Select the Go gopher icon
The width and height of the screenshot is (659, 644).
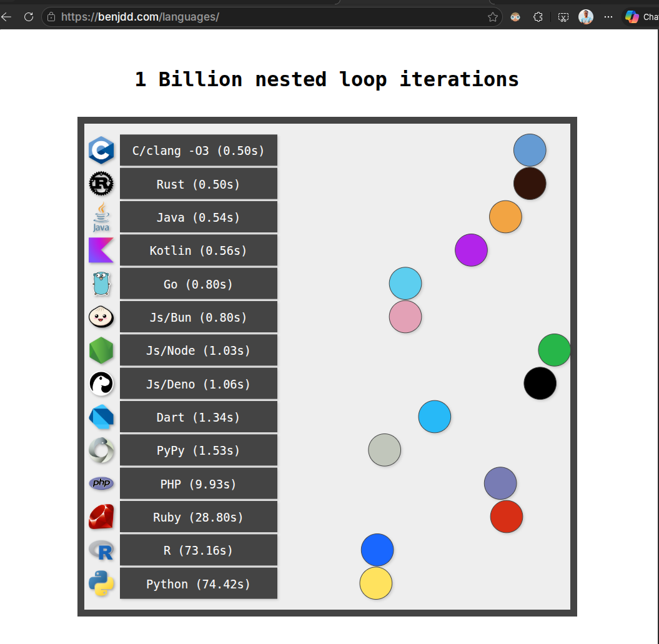click(x=101, y=284)
